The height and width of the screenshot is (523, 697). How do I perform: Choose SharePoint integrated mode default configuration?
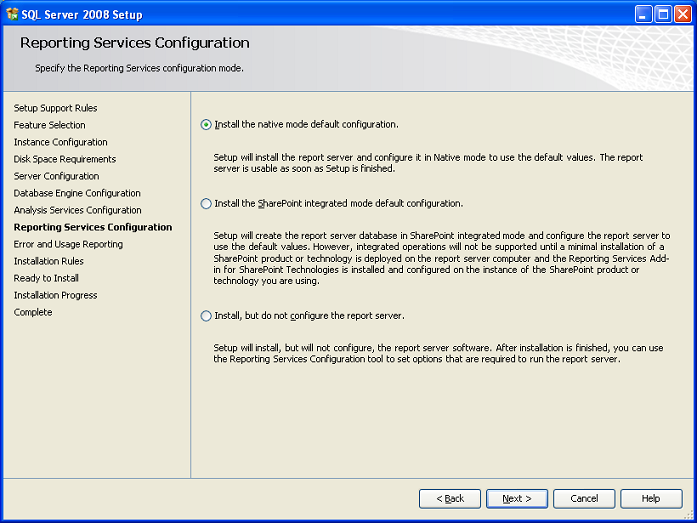tap(206, 204)
